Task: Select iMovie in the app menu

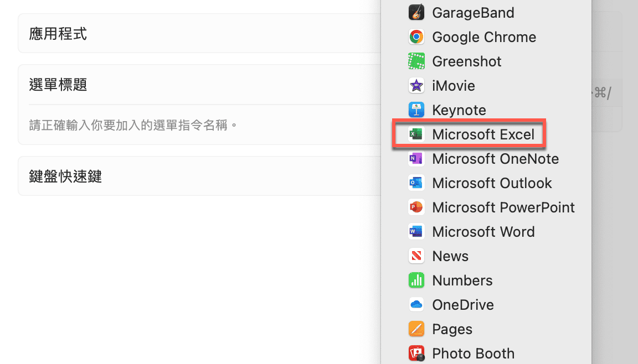Action: point(486,86)
